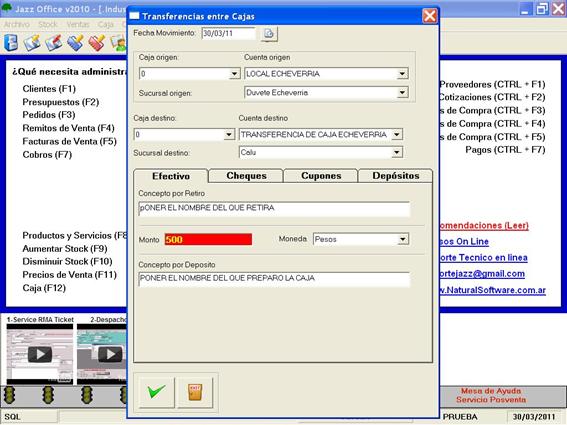Click the Concepto por Retiro text field
Viewport: 567px width, 425px height.
[274, 208]
